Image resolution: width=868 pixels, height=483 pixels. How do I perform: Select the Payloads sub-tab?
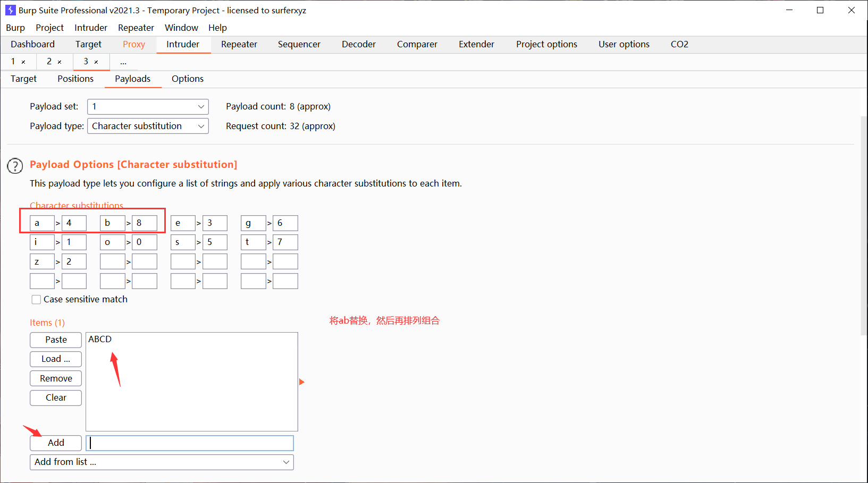tap(133, 79)
